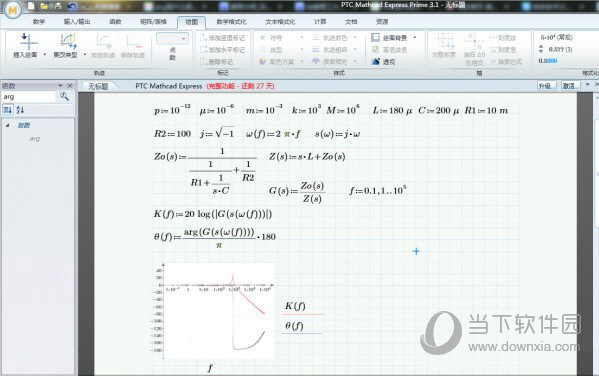The image size is (599, 376).
Task: Switch to the Calculation (计算) ribbon tab
Action: pos(320,22)
